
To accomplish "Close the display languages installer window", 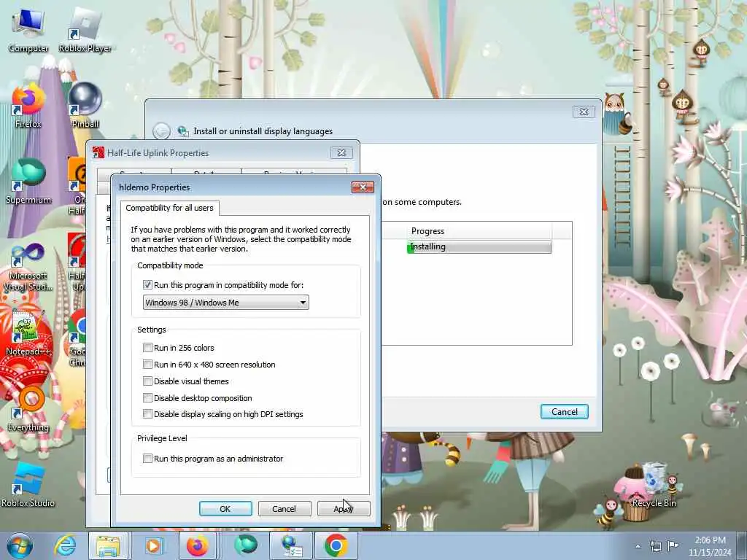I will click(584, 112).
